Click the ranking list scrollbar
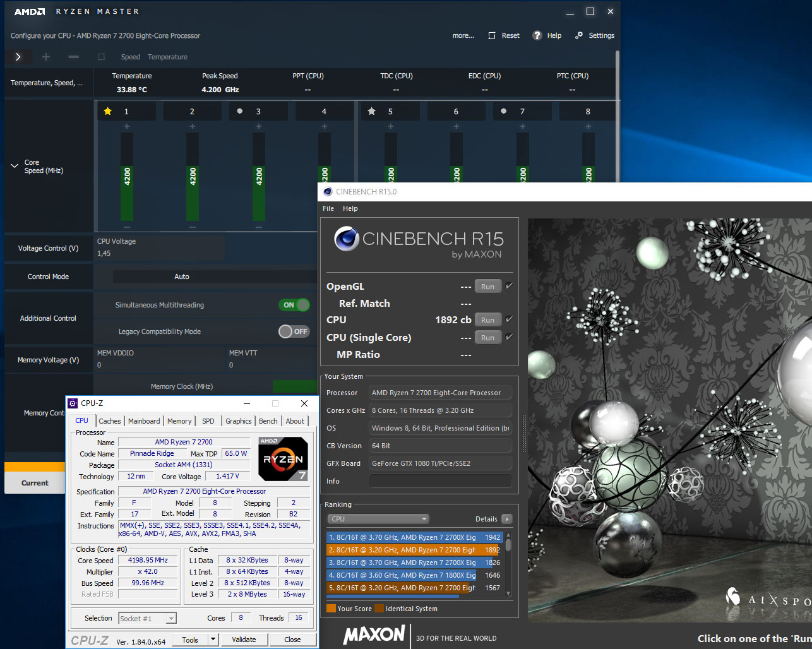Viewport: 812px width, 649px height. click(508, 544)
